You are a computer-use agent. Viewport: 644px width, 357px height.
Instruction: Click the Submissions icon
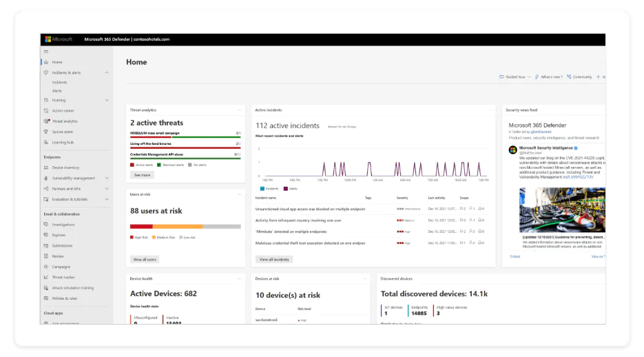(x=46, y=245)
